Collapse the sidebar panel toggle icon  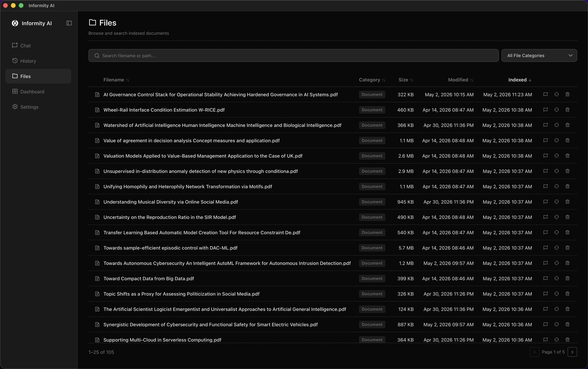point(69,23)
